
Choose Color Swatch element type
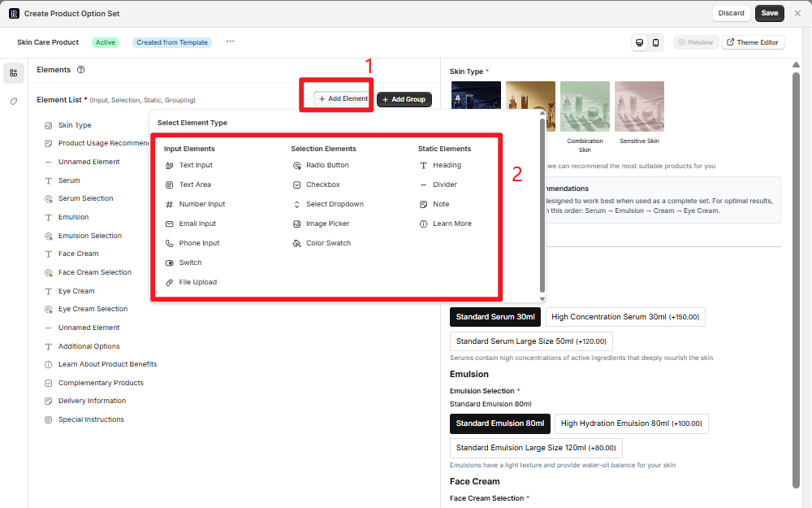tap(328, 243)
